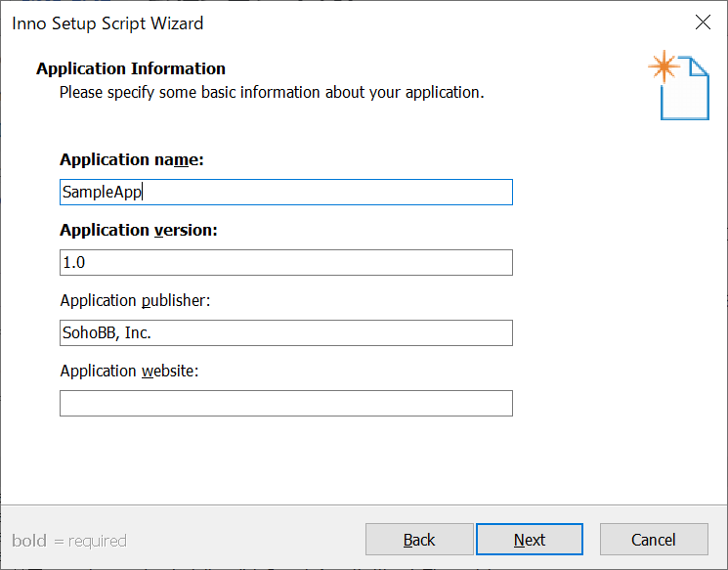
Task: Click into the Application version field
Action: [x=286, y=262]
